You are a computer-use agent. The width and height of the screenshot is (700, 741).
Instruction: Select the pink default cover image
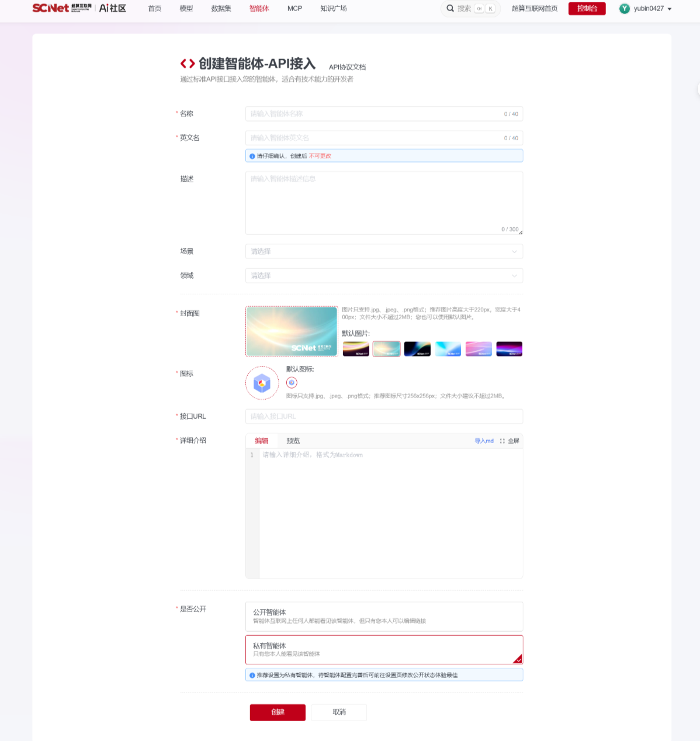[x=479, y=349]
